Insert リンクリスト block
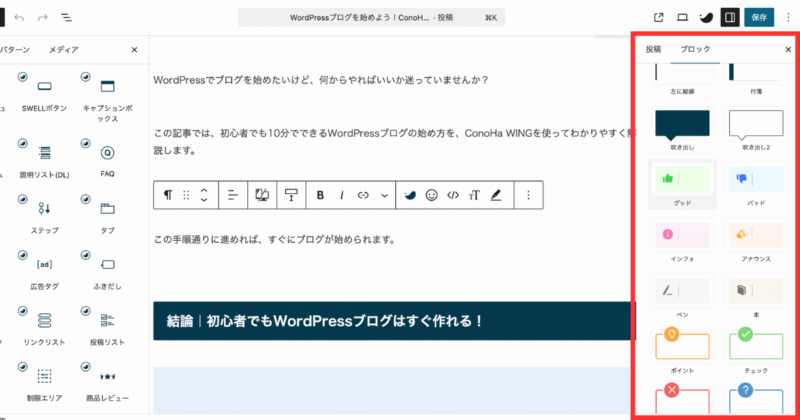The height and width of the screenshot is (420, 800). pos(44,327)
